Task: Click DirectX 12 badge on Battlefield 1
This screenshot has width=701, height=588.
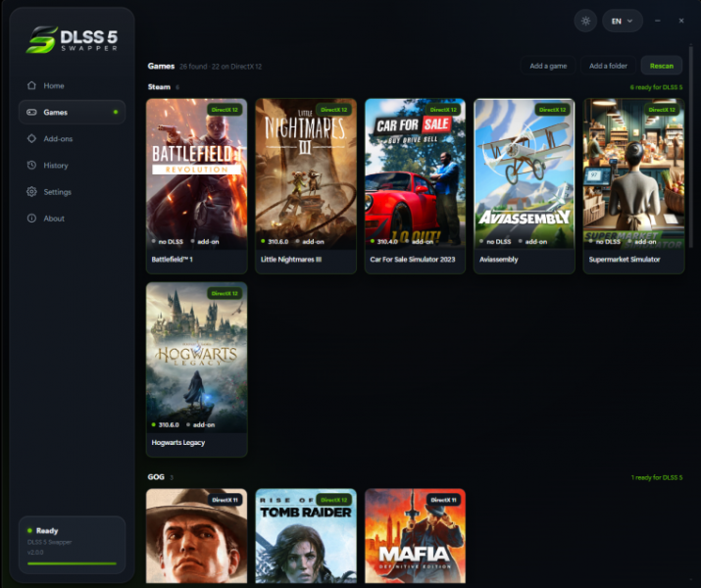Action: pyautogui.click(x=225, y=110)
